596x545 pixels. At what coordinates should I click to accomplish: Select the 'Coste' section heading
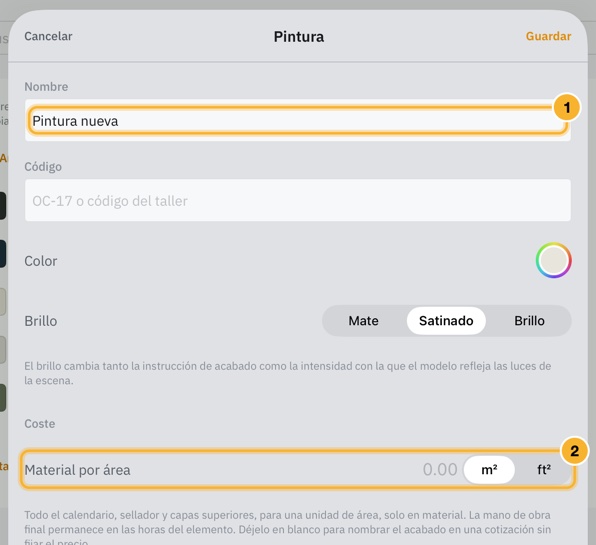pyautogui.click(x=40, y=424)
